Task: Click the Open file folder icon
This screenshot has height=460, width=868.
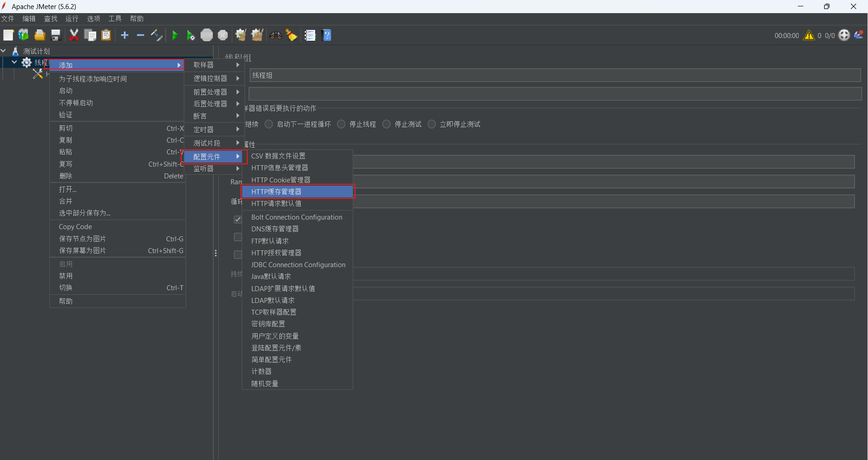Action: click(x=40, y=35)
